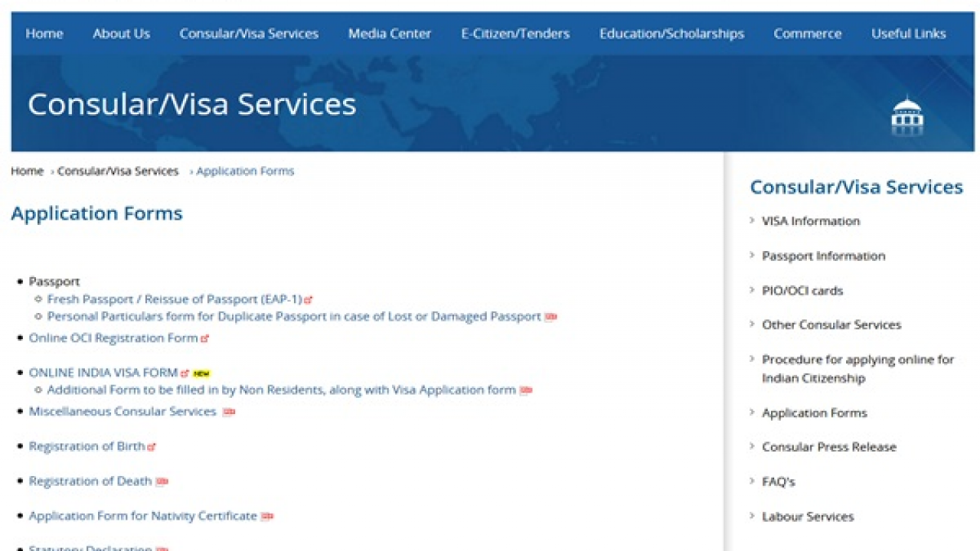Select E-Citizen/Tenders menu item
The image size is (980, 551).
[514, 34]
